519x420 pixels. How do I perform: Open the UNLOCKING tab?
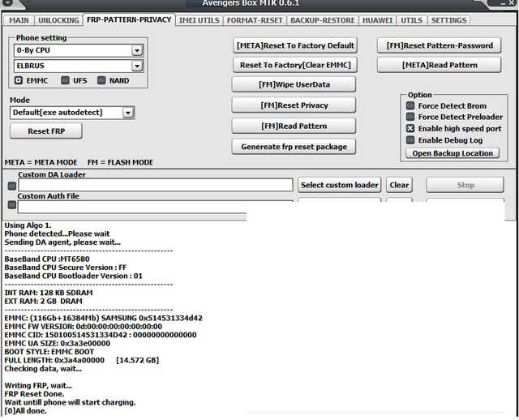pos(58,20)
